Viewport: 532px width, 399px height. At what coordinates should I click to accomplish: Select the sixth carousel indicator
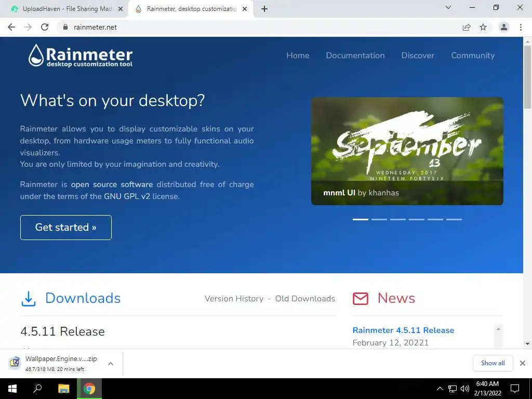(x=454, y=220)
